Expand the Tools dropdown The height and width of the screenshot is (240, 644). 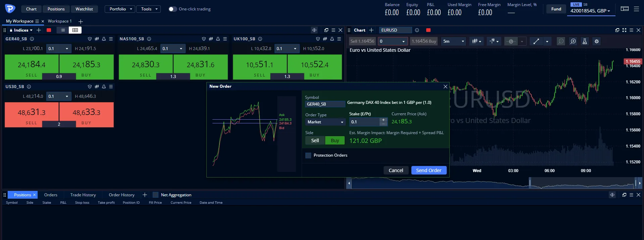(149, 9)
